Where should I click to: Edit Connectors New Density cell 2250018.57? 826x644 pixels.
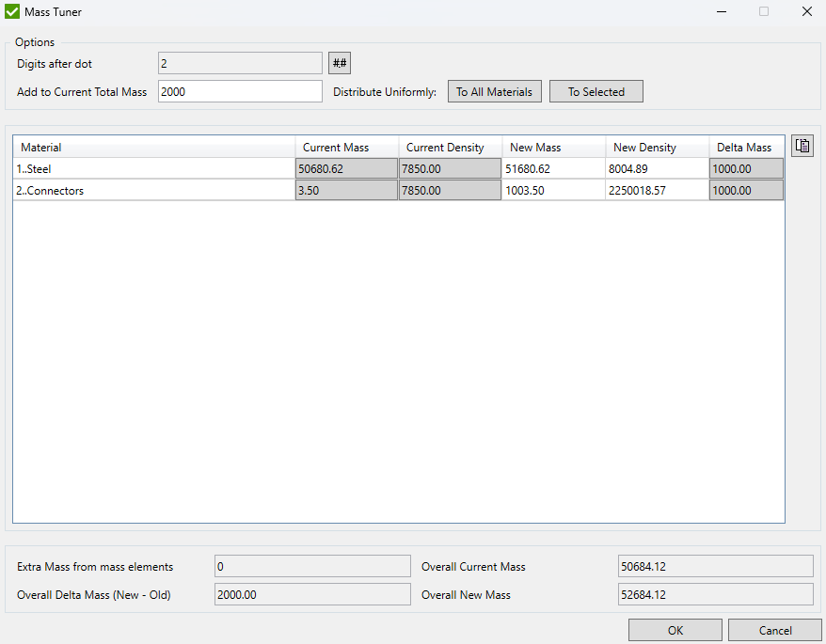pyautogui.click(x=657, y=190)
